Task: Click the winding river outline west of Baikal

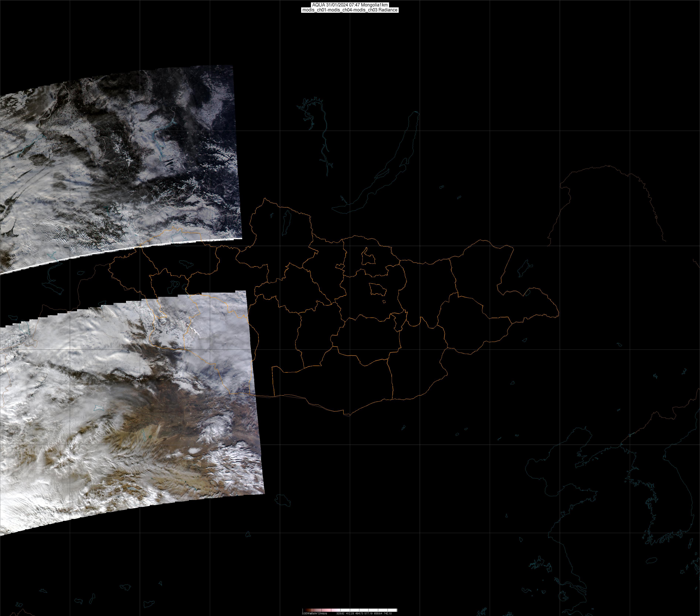Action: (324, 137)
